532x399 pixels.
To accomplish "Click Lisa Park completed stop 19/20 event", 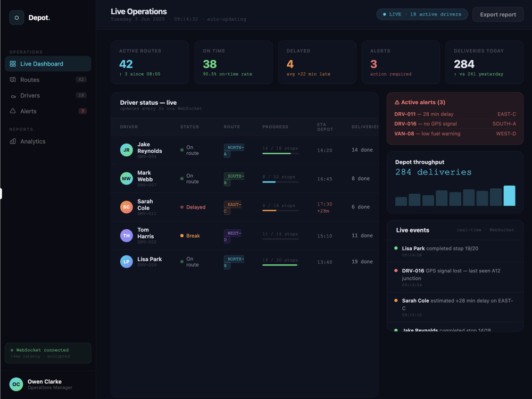I will coord(455,251).
